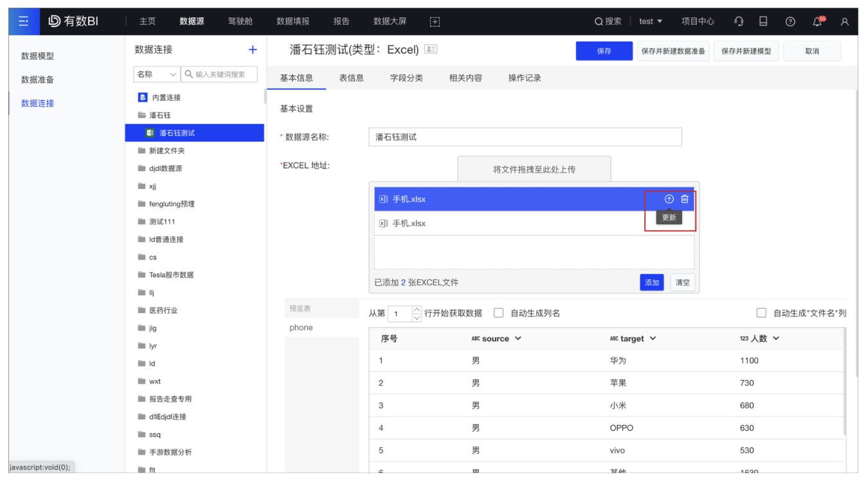The width and height of the screenshot is (868, 486).
Task: Click the blue 保存 button
Action: (x=604, y=50)
